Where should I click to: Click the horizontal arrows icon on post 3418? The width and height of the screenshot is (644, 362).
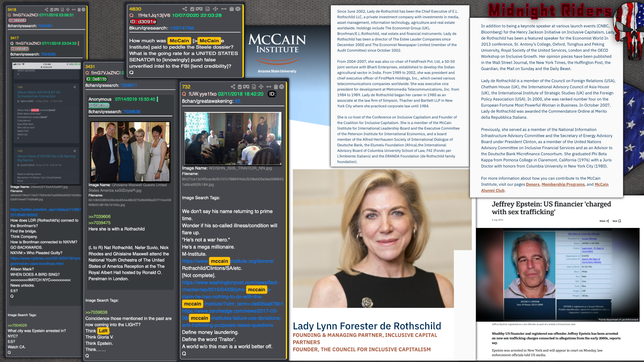[x=73, y=10]
